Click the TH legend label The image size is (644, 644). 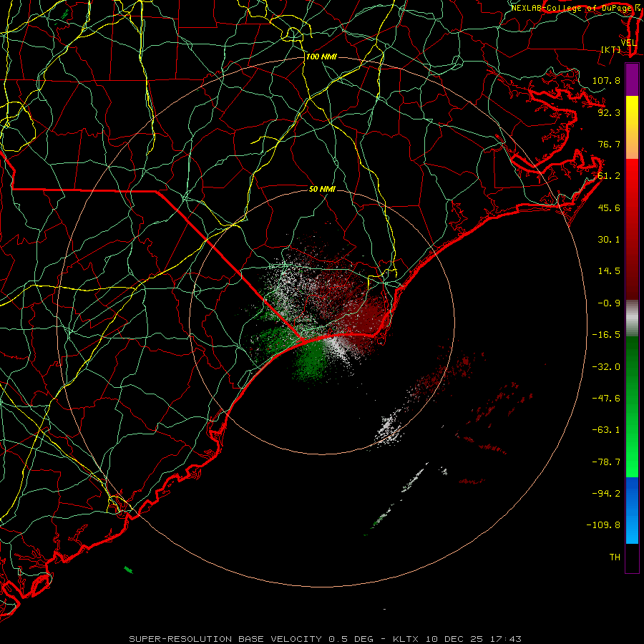tap(615, 557)
